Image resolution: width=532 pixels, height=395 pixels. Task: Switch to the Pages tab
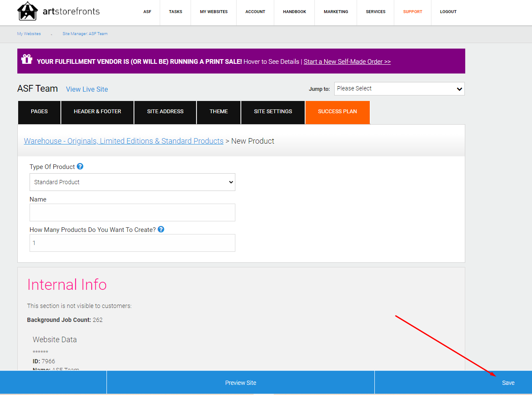39,112
